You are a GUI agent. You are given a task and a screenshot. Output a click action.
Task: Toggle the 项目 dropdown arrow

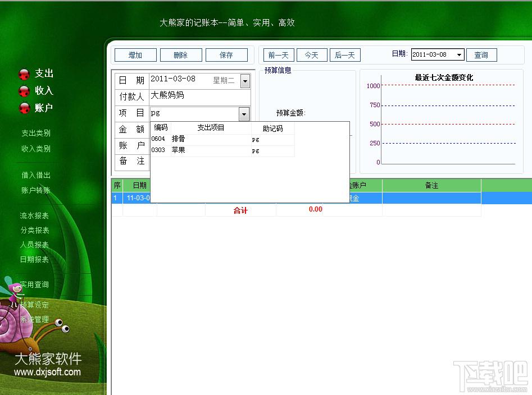coord(244,114)
